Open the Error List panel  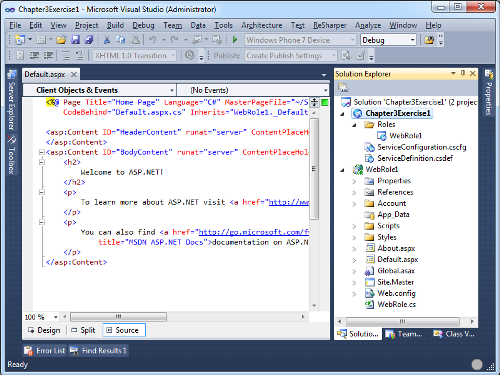45,351
